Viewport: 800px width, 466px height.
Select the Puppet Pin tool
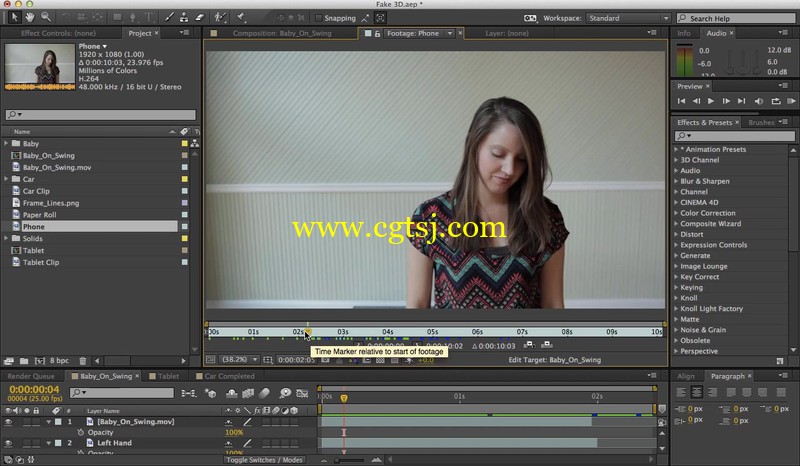coord(240,17)
